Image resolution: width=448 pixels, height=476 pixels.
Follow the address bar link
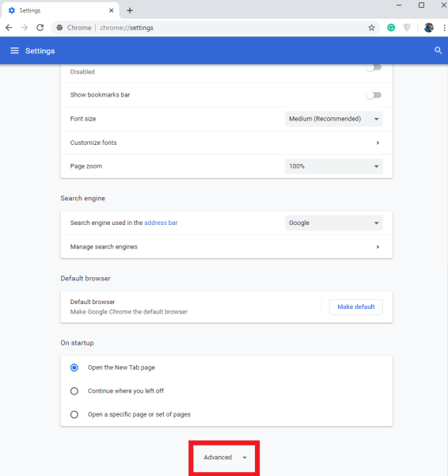coord(161,223)
